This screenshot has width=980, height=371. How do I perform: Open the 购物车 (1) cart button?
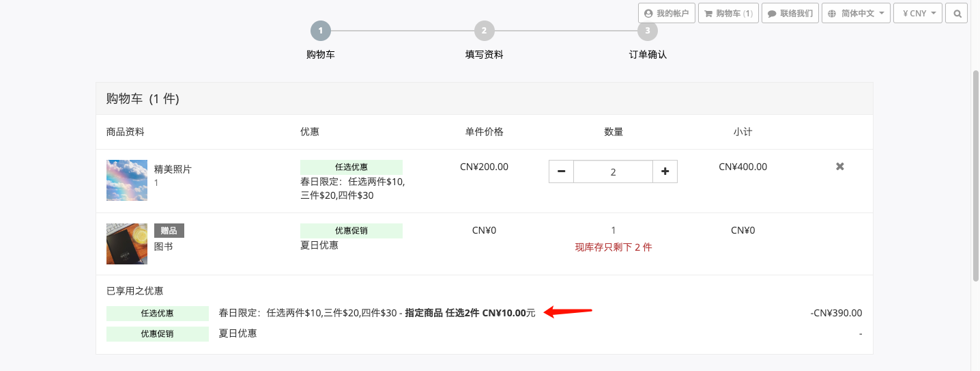[x=728, y=13]
